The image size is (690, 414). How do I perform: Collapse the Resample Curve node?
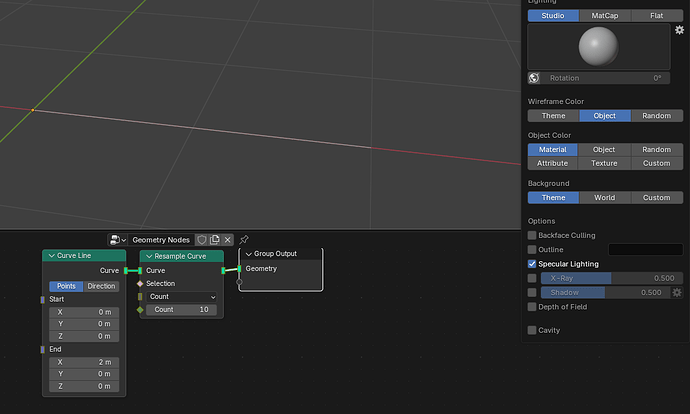(x=149, y=256)
